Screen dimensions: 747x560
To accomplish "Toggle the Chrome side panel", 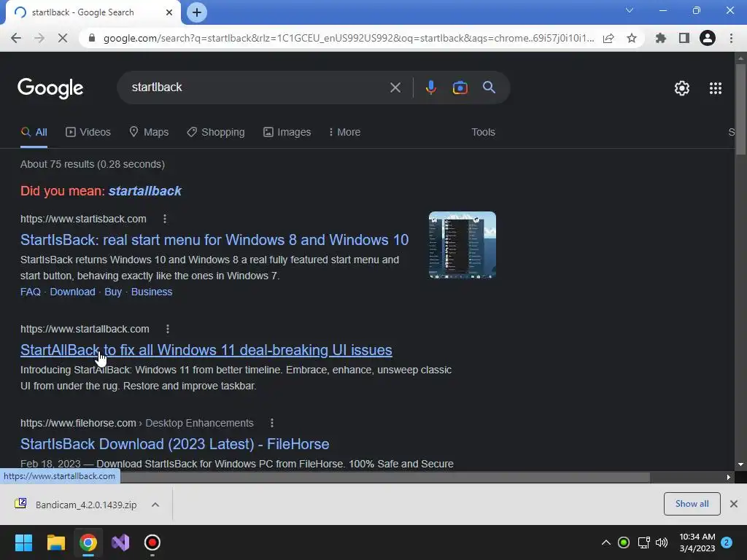I will click(x=684, y=38).
